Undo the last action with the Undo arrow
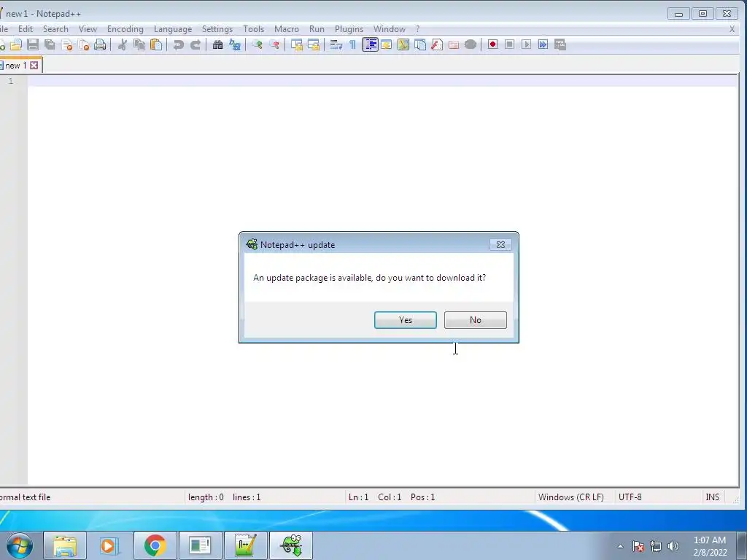Viewport: 747px width, 560px height. (179, 44)
